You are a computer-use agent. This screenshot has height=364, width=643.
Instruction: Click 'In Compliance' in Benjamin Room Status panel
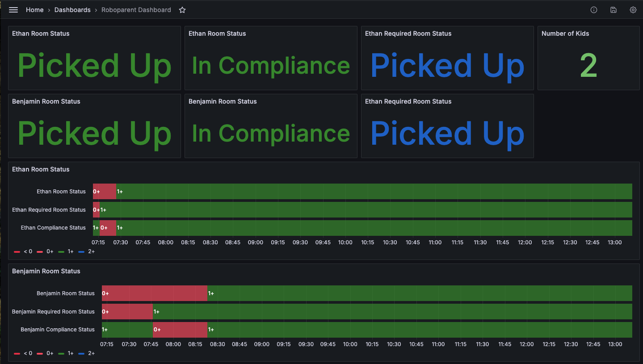click(270, 133)
